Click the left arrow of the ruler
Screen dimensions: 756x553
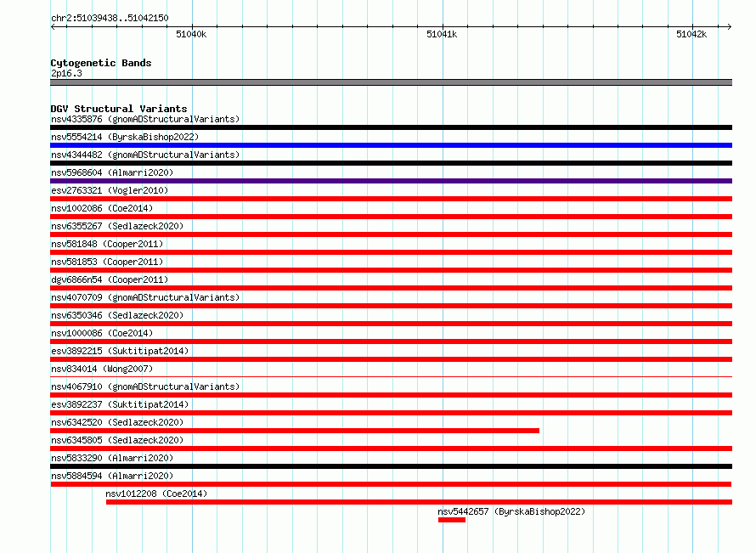coord(53,26)
